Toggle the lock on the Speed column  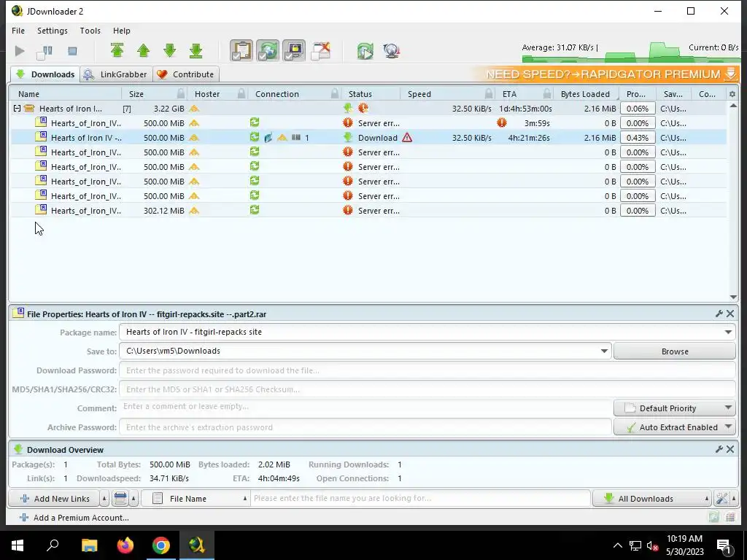coord(488,94)
